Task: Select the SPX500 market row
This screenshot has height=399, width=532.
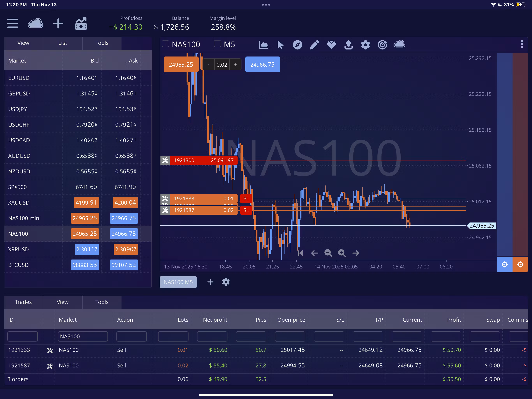Action: point(78,187)
